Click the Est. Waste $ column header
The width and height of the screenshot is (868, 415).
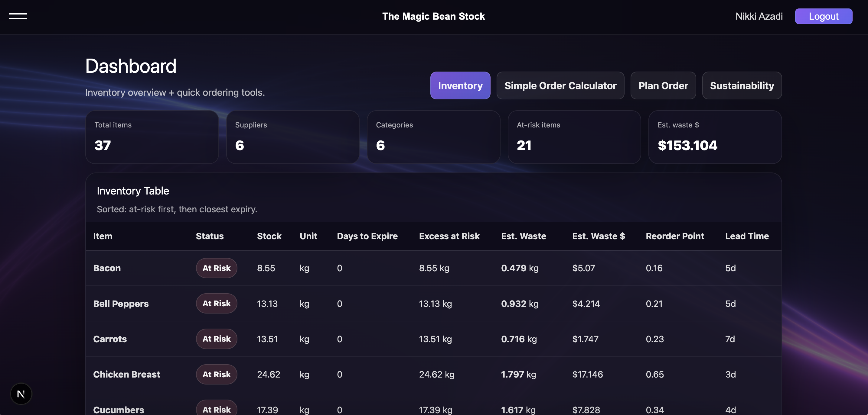click(x=598, y=236)
